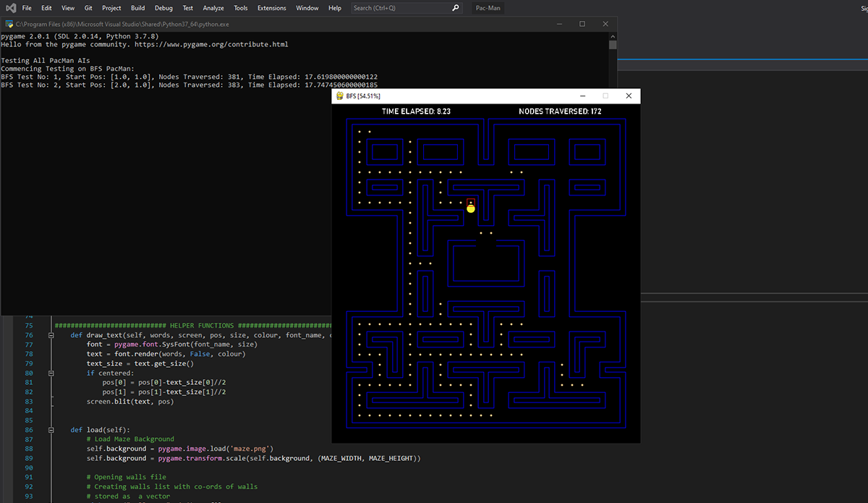
Task: Open the Window menu
Action: click(307, 8)
